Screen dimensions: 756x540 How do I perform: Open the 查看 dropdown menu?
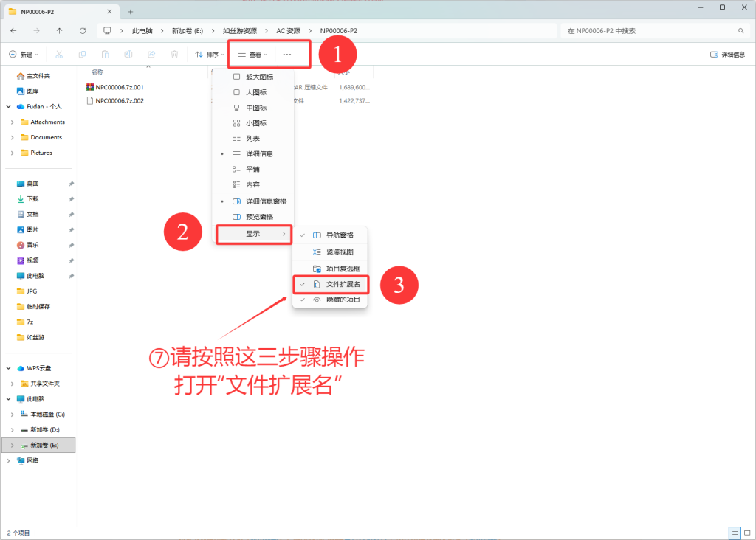[x=252, y=55]
